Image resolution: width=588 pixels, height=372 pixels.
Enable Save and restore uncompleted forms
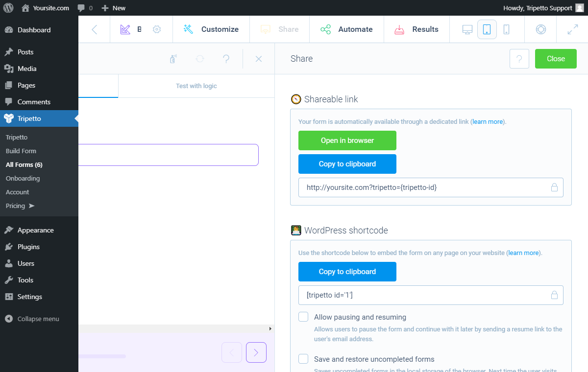pyautogui.click(x=303, y=359)
